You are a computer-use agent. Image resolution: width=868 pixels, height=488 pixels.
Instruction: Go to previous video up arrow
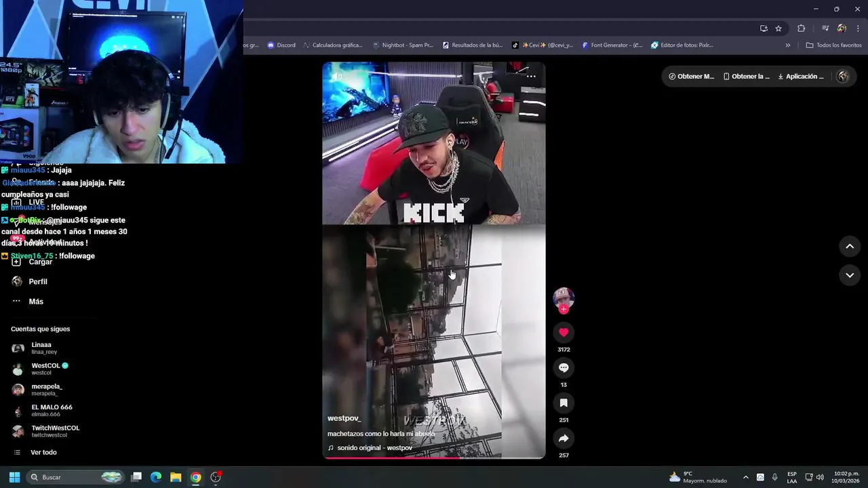pyautogui.click(x=850, y=247)
